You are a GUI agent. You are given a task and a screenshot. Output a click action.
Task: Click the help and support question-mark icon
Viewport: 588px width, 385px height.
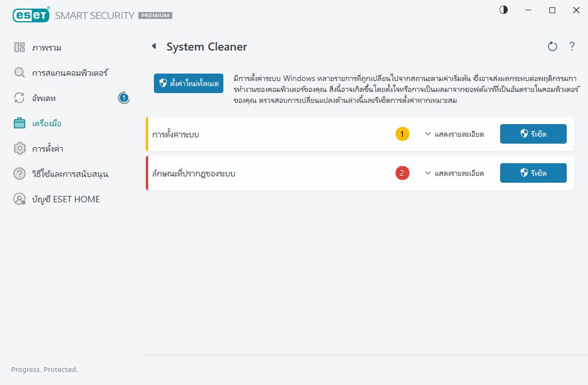click(x=19, y=174)
